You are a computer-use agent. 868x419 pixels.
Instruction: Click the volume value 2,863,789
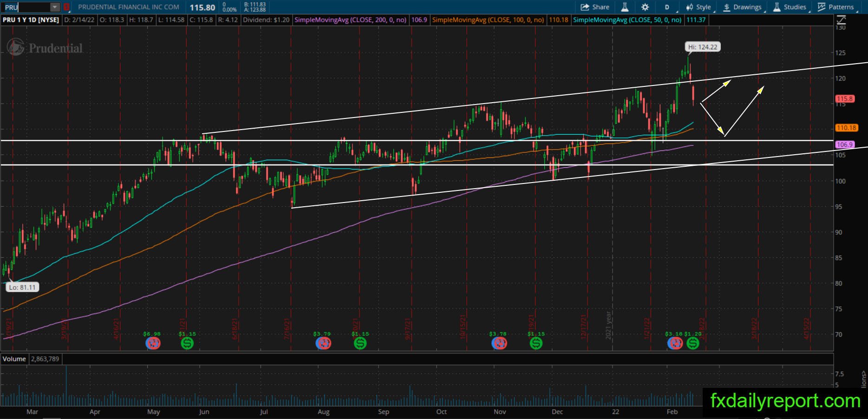point(45,359)
